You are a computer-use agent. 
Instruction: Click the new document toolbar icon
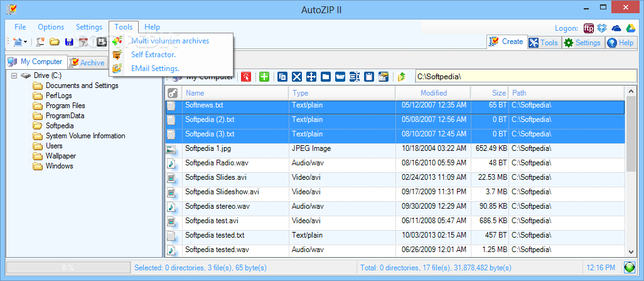17,41
